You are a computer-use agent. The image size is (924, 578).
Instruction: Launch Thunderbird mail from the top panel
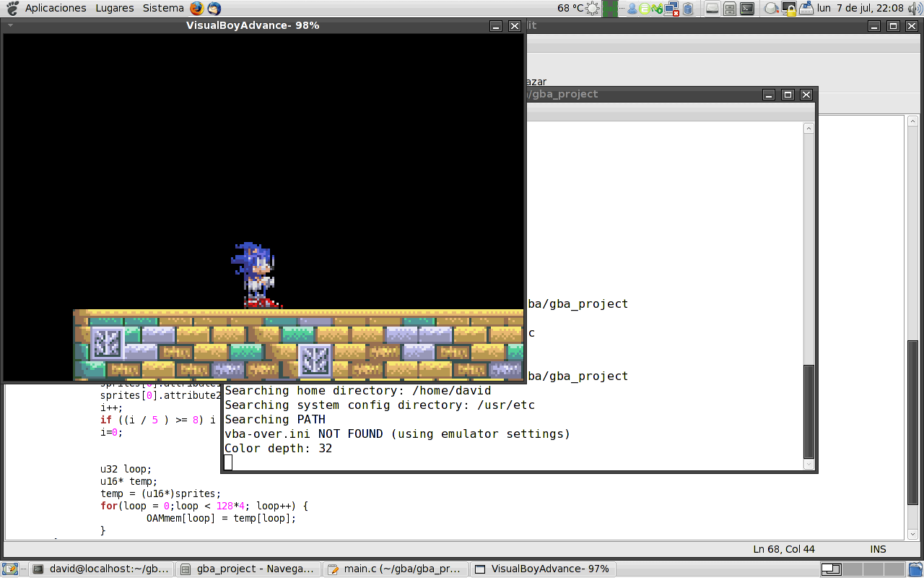coord(214,9)
